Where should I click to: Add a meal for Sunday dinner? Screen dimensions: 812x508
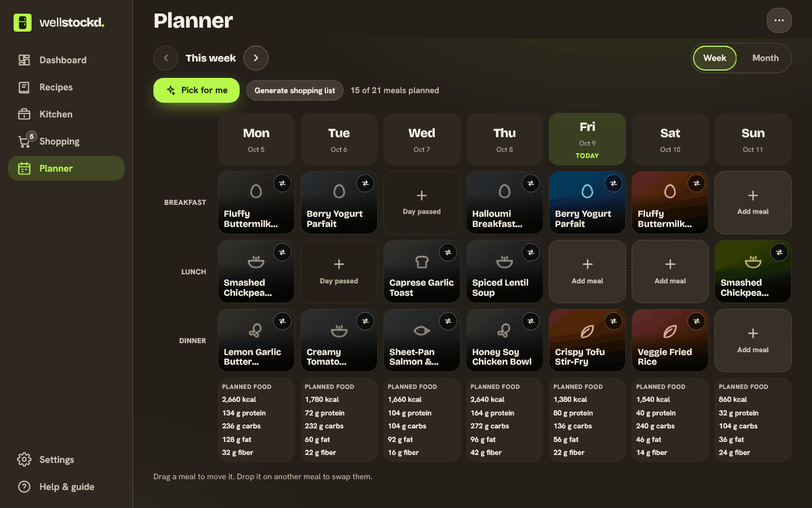[753, 340]
